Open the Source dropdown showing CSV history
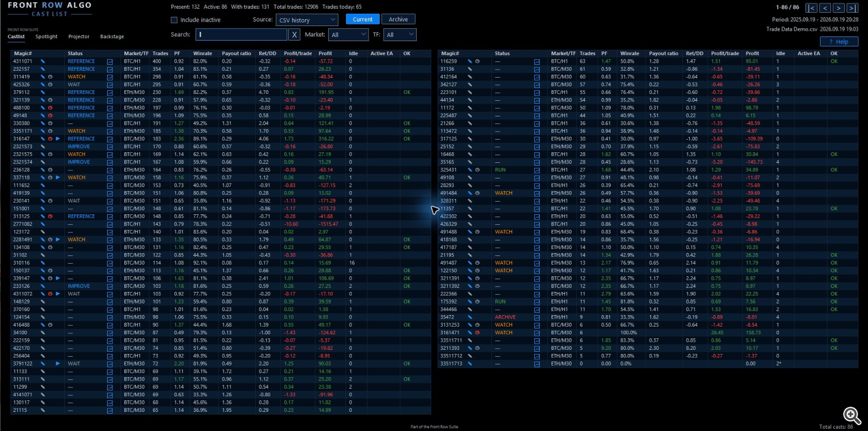 tap(306, 20)
